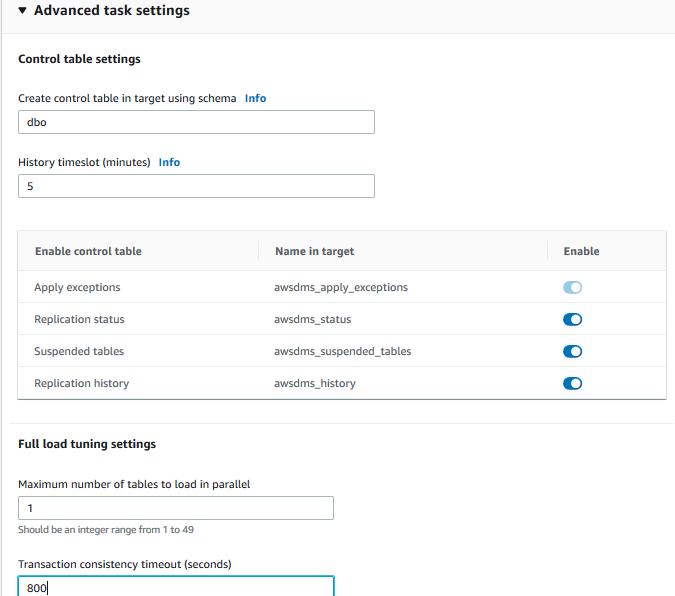Disable the Replication status toggle

[573, 320]
